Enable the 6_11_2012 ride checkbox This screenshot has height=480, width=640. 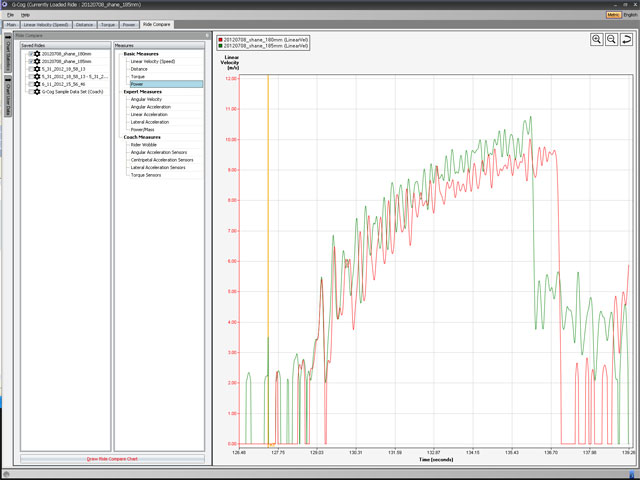click(x=29, y=84)
